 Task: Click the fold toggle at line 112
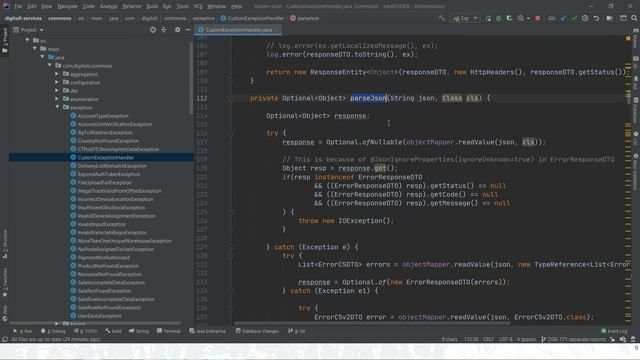coord(231,98)
